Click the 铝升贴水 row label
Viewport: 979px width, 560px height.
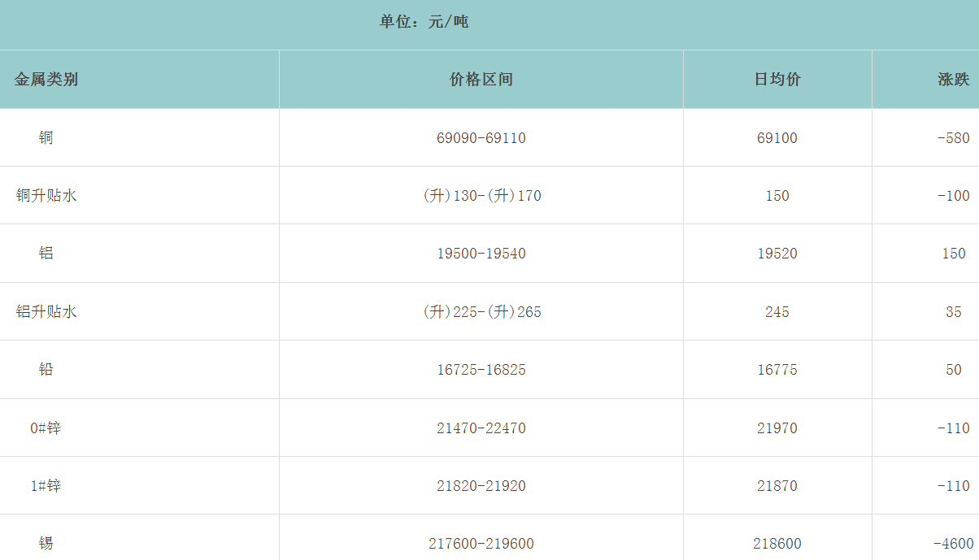(46, 312)
